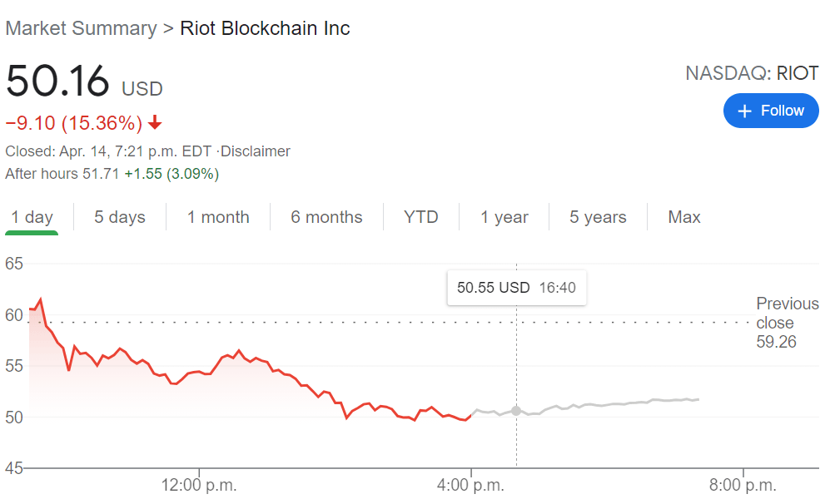835x504 pixels.
Task: Select the YTD chart range
Action: [421, 217]
